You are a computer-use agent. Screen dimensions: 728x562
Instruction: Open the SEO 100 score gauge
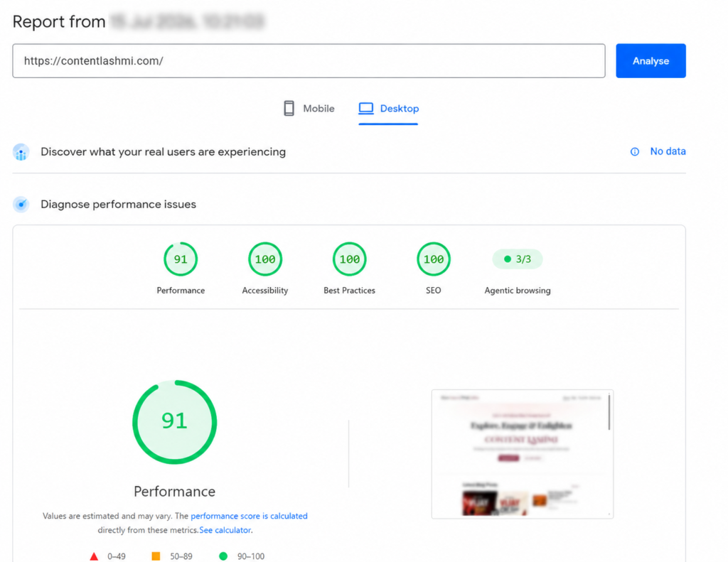coord(434,259)
